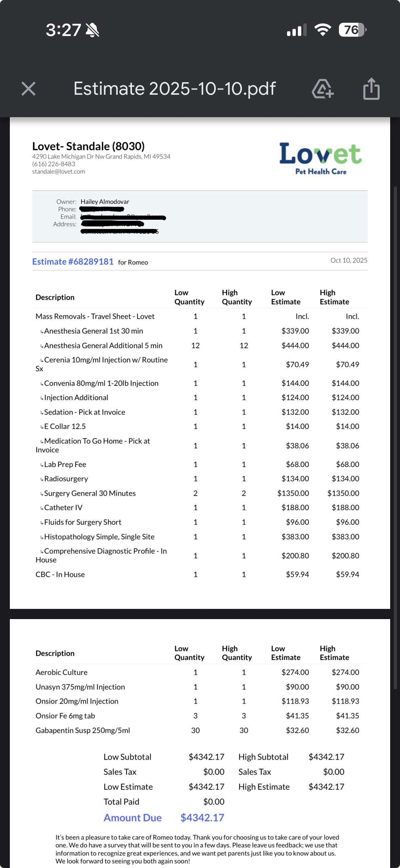Image resolution: width=400 pixels, height=868 pixels.
Task: Tap the Lovet Pet Health Care logo
Action: pos(321,158)
